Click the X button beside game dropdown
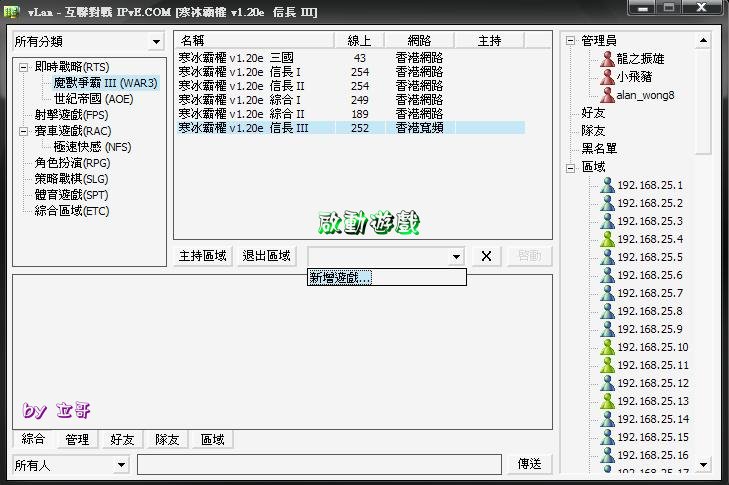Image resolution: width=729 pixels, height=485 pixels. coord(486,256)
